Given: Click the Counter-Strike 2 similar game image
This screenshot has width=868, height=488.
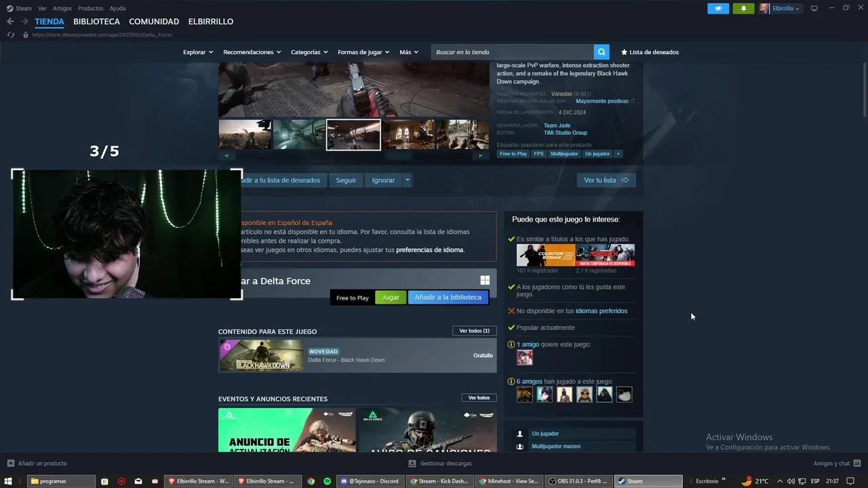Looking at the screenshot, I should click(x=546, y=255).
